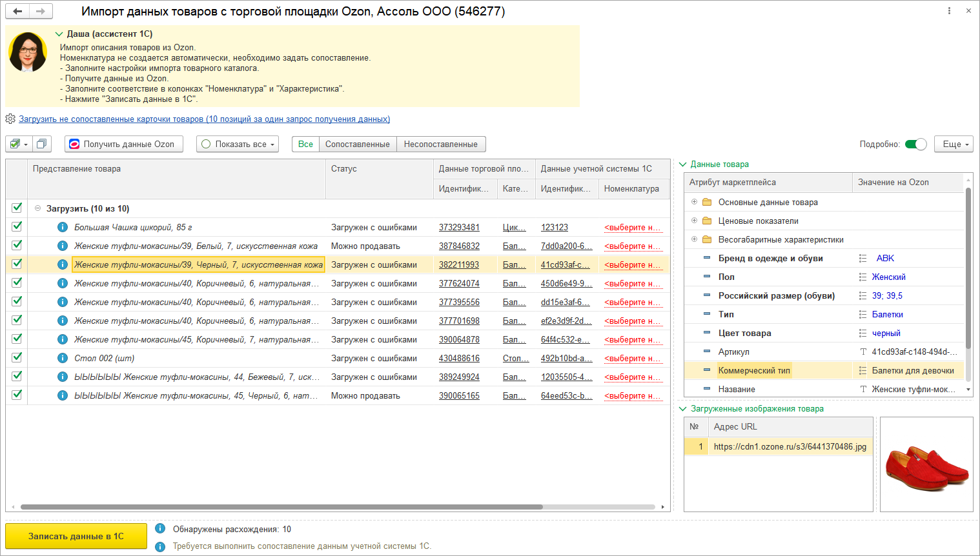Click info icon for Большая Чашка цикорий row

click(x=63, y=227)
